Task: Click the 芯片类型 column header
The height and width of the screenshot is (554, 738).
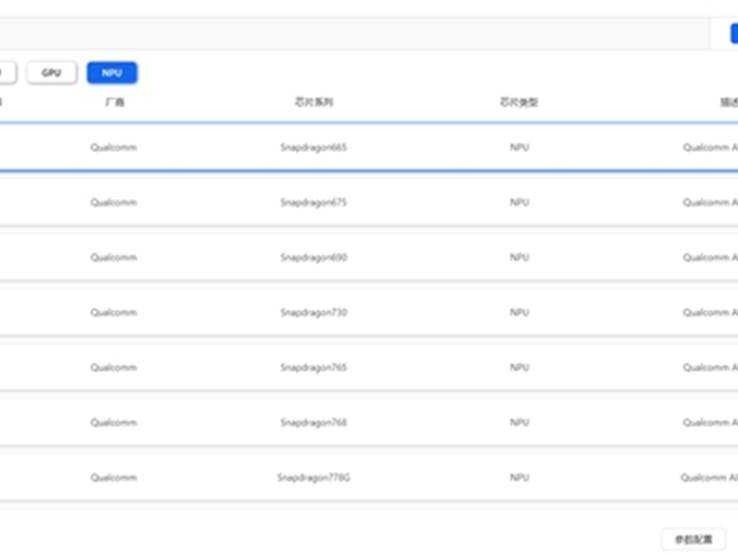Action: point(519,102)
